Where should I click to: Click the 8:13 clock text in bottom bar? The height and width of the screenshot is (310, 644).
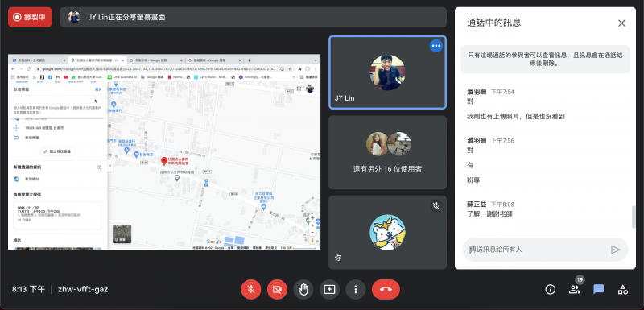coord(28,290)
